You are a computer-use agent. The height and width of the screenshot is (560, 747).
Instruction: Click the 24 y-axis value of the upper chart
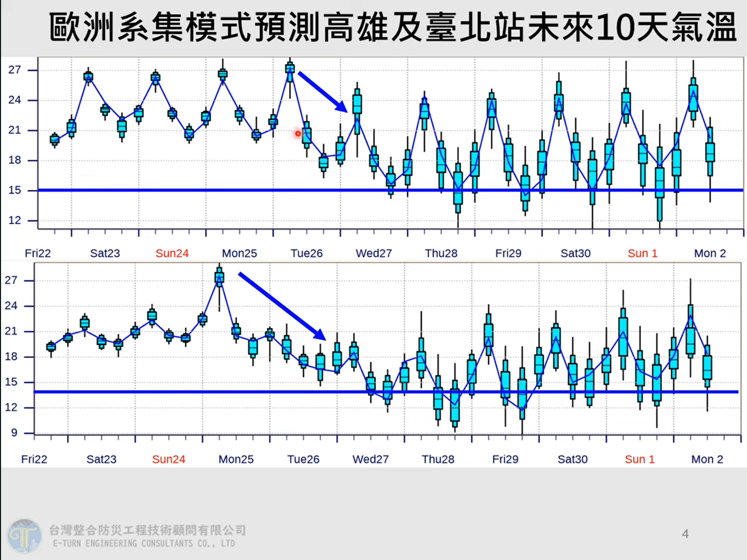coord(15,100)
